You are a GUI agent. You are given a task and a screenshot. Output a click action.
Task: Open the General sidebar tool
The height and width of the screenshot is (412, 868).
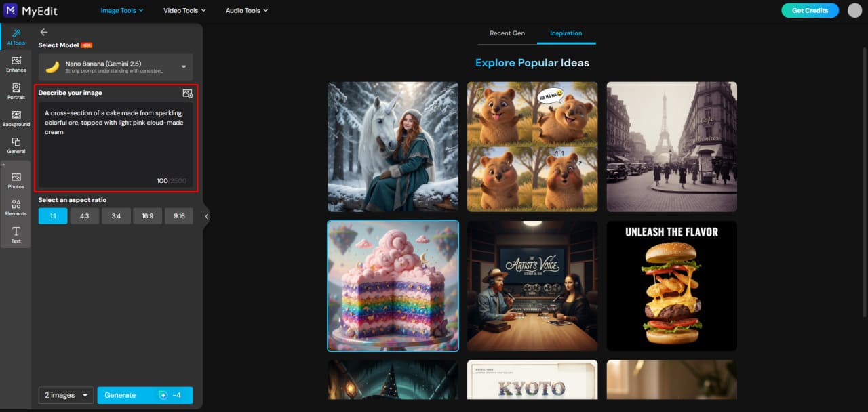[x=16, y=146]
